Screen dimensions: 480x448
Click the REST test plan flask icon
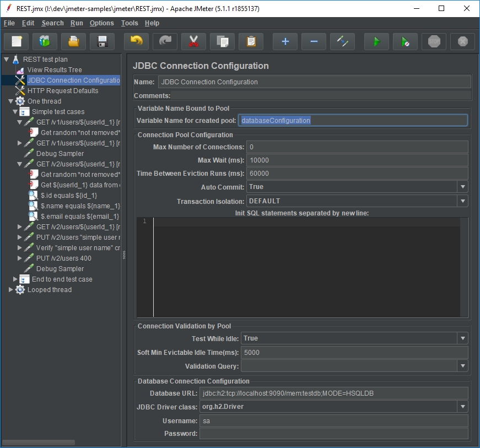[x=16, y=60]
